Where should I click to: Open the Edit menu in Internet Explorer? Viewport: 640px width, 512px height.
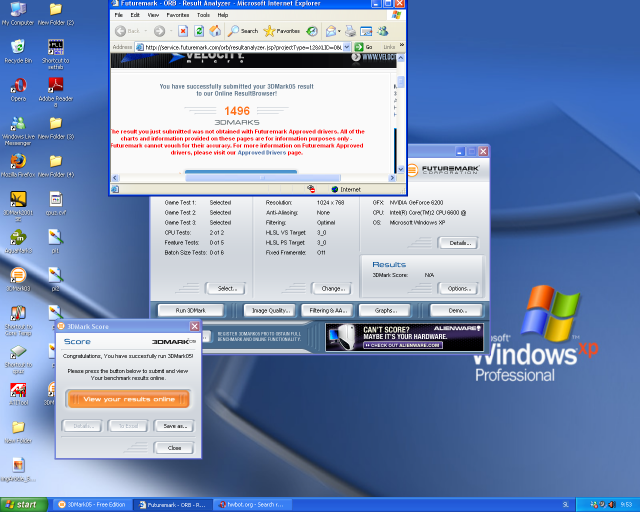point(135,15)
